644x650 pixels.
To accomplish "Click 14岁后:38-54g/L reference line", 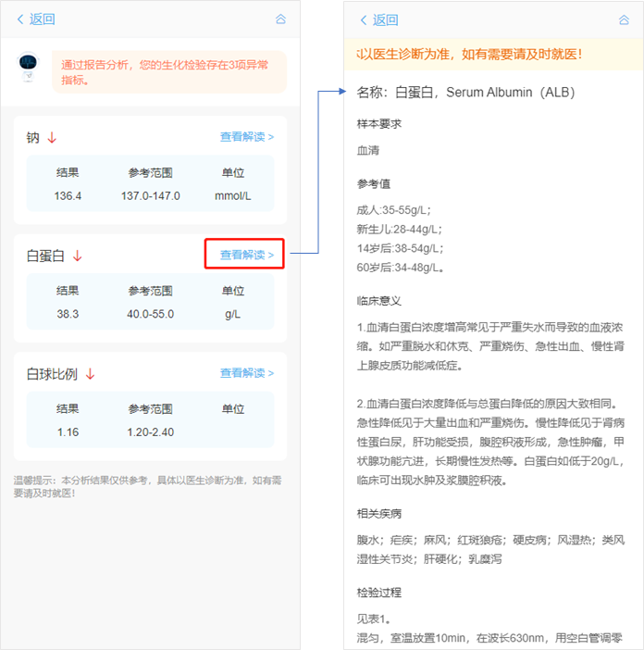I will (x=400, y=249).
